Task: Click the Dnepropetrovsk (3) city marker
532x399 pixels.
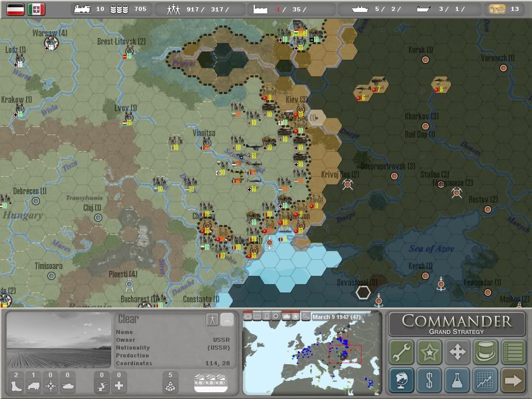Action: 394,176
